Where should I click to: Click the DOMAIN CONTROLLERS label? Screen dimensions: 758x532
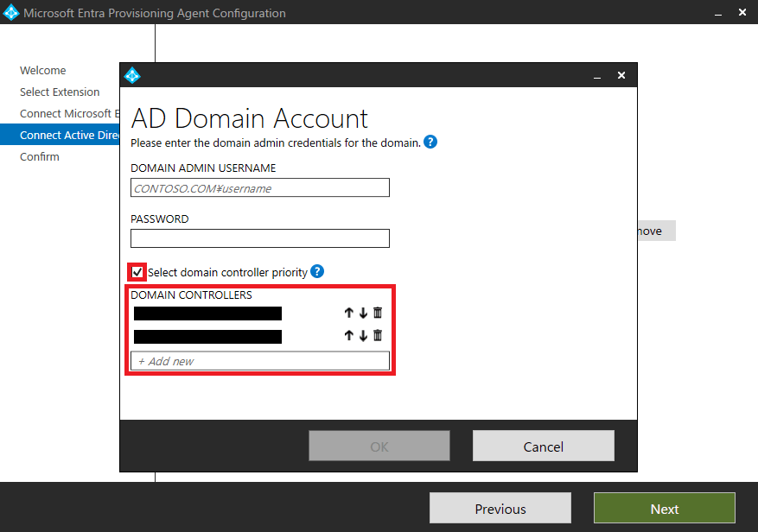click(191, 294)
